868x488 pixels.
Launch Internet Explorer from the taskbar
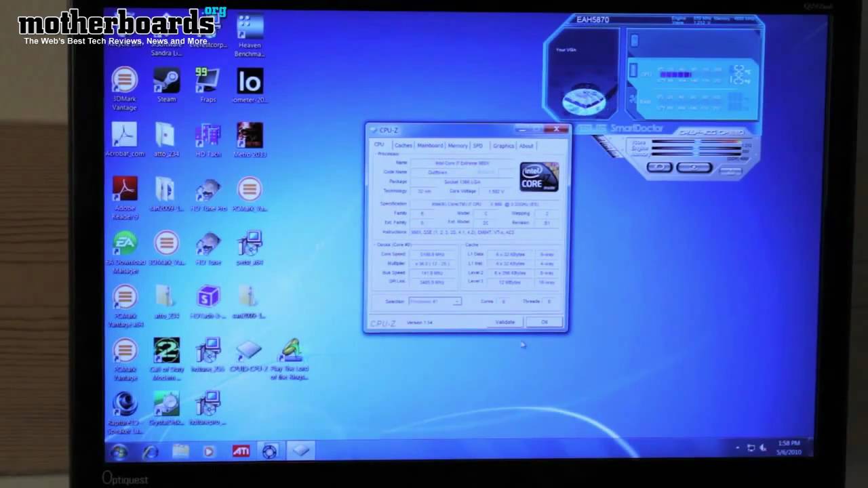pyautogui.click(x=150, y=451)
